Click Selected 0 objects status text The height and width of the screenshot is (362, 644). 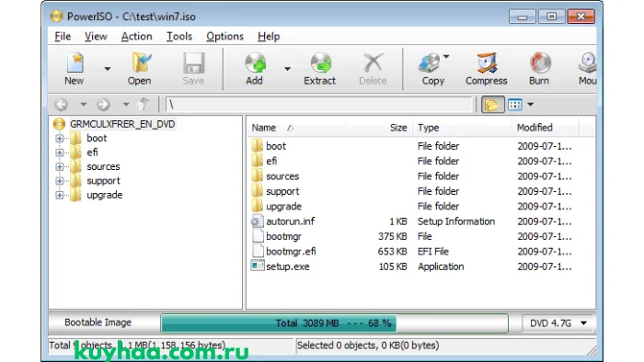pyautogui.click(x=368, y=345)
